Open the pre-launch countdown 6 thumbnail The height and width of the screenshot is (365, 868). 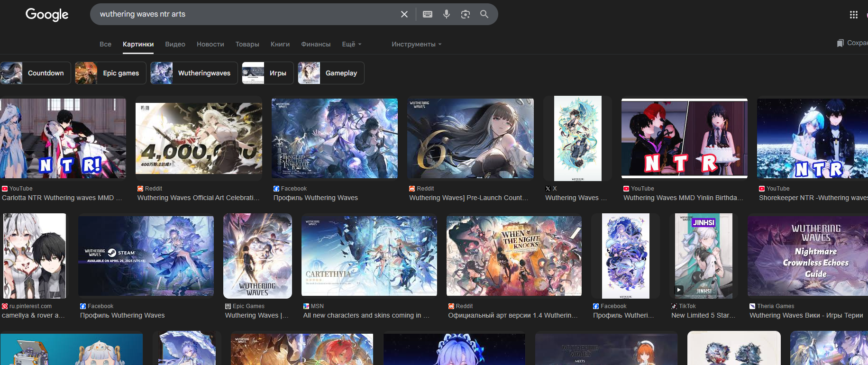click(x=470, y=138)
